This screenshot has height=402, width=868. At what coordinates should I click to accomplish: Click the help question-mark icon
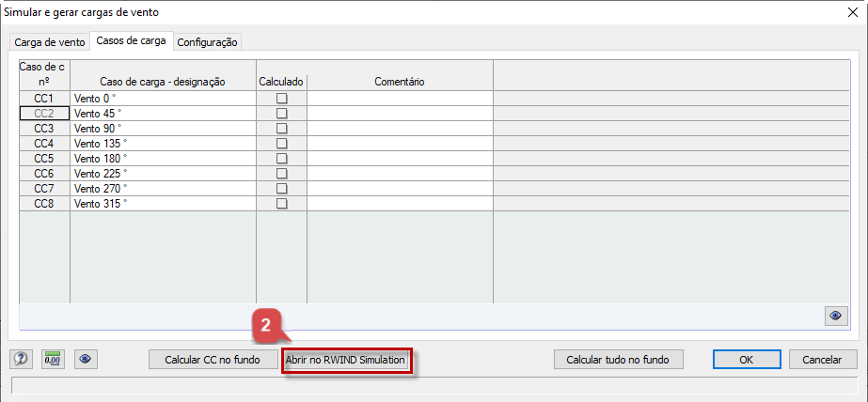[x=21, y=360]
